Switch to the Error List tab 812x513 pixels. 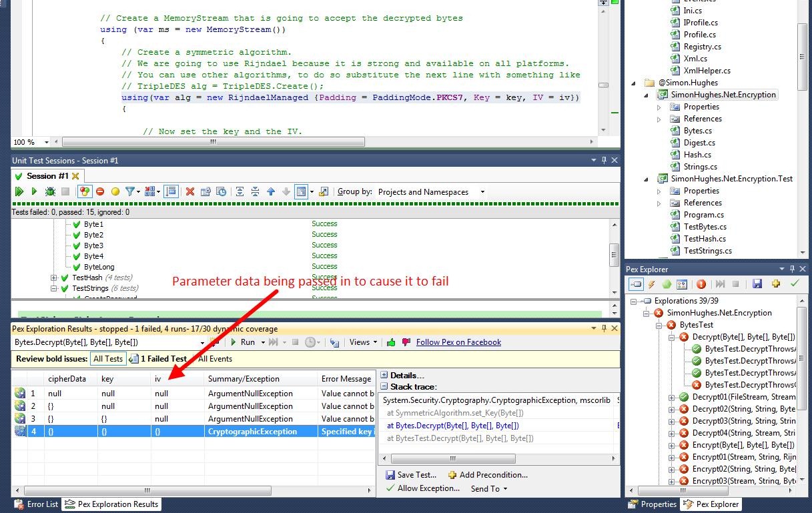pos(37,504)
